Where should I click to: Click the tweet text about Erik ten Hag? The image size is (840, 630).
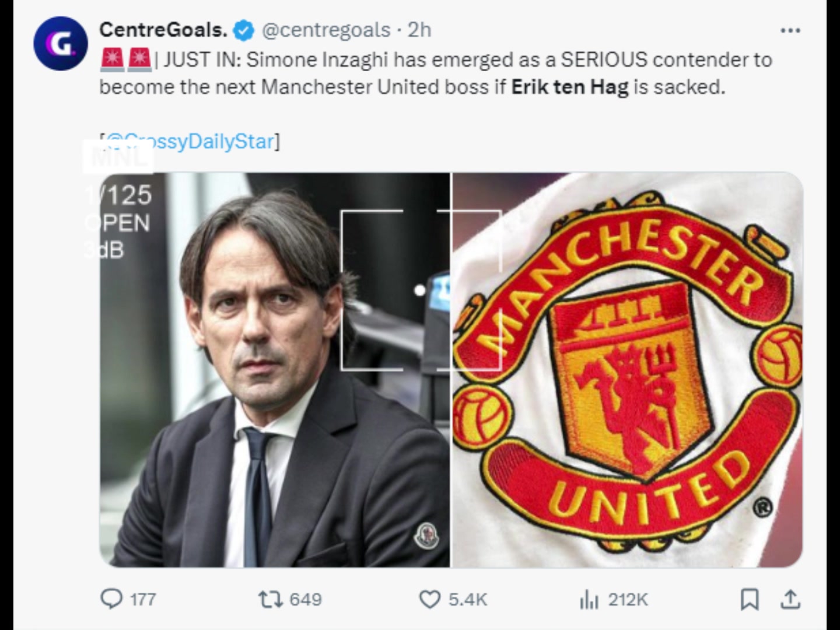[436, 73]
